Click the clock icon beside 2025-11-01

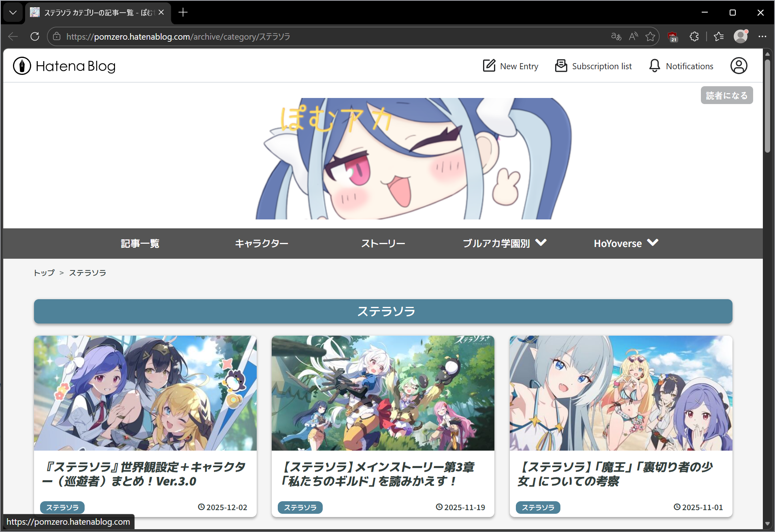coord(677,507)
